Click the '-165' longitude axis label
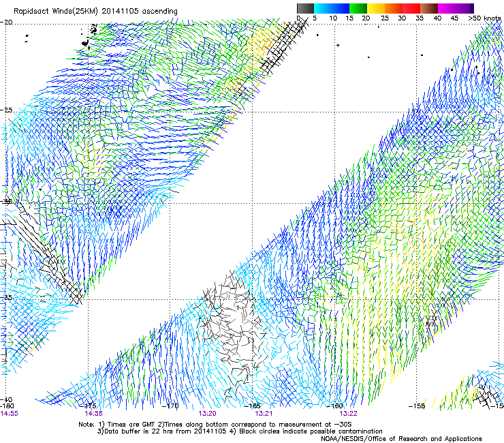Viewport: 504px width, 443px height. 253,406
